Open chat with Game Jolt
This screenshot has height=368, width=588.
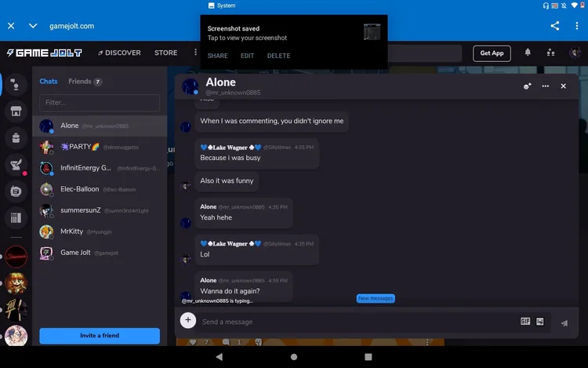pyautogui.click(x=100, y=253)
